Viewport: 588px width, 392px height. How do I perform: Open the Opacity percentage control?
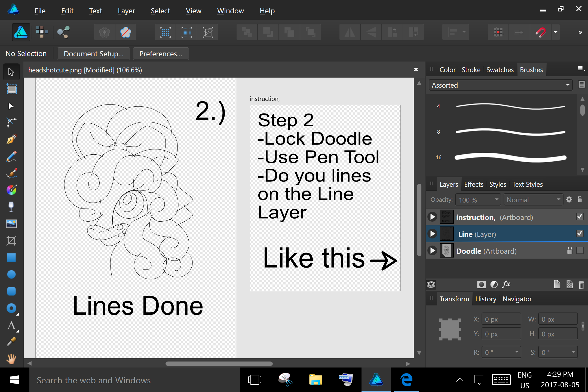coord(478,200)
